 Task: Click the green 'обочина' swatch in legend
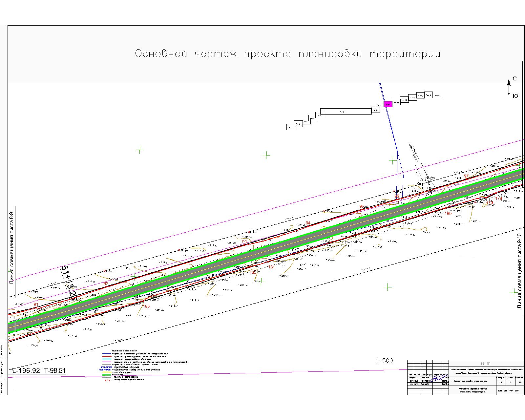click(107, 375)
